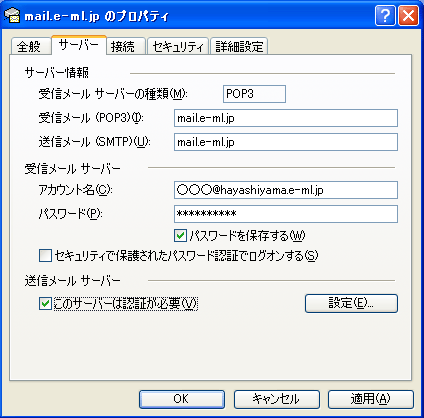Viewport: 424px width, 418px height.
Task: Click the アカウント名 input field
Action: (286, 190)
